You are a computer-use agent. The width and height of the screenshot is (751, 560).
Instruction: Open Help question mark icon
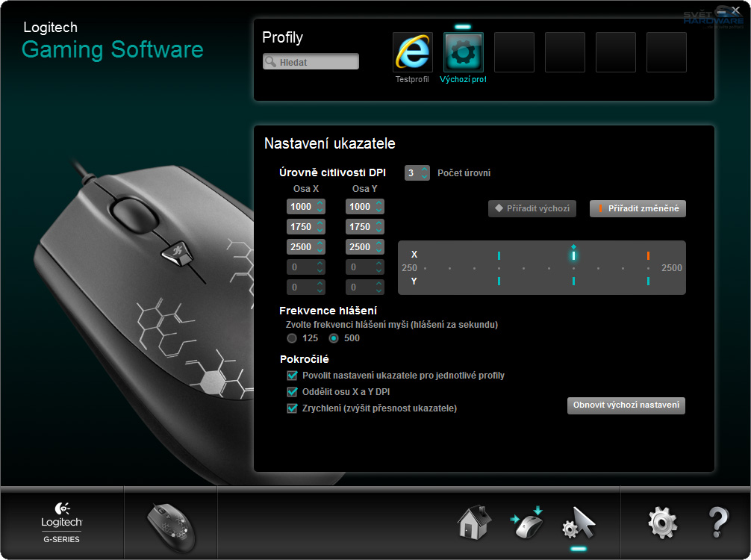tap(717, 522)
